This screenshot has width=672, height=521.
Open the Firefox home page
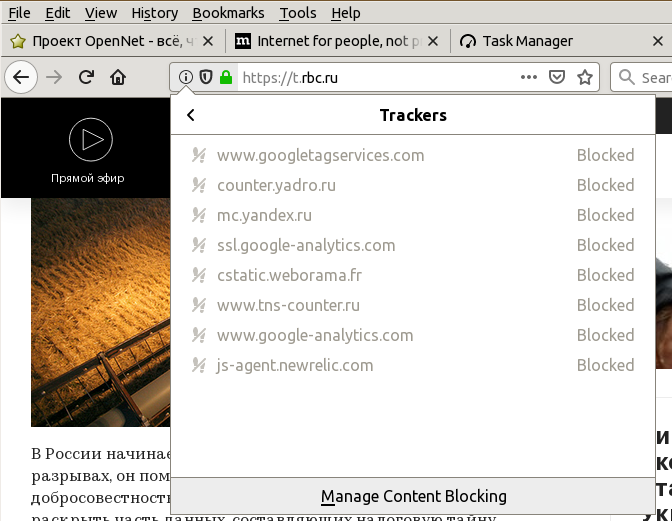(118, 77)
